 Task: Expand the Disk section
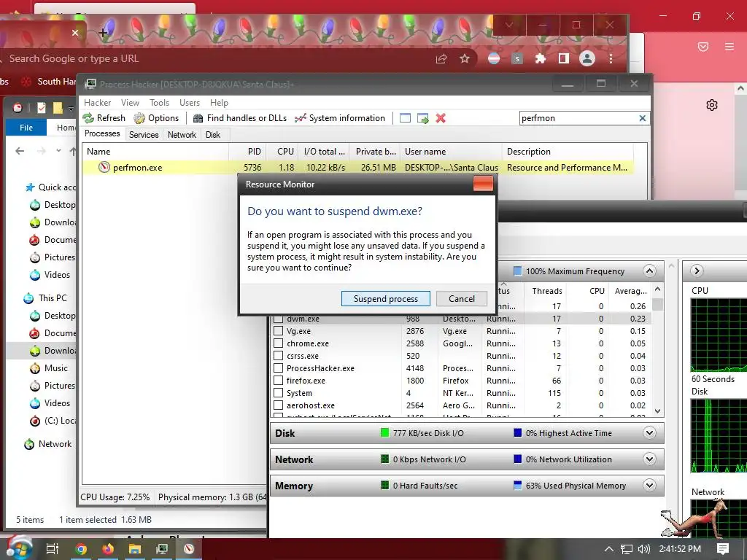[x=649, y=433]
